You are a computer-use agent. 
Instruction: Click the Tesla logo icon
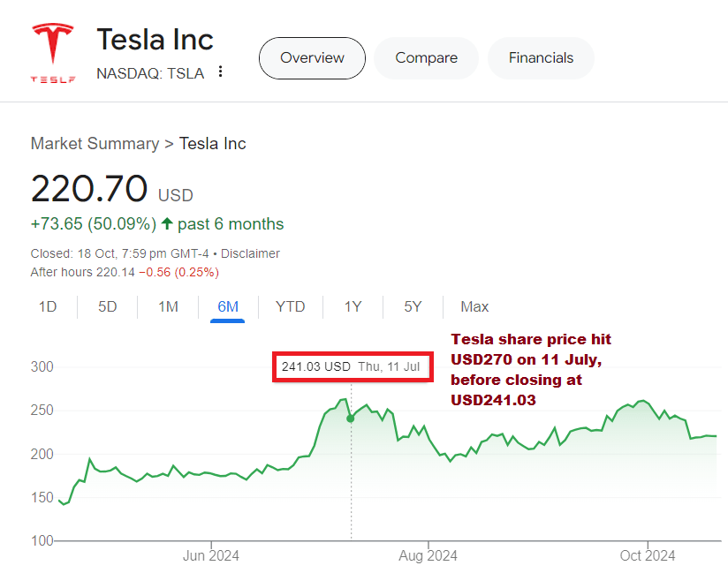53,53
